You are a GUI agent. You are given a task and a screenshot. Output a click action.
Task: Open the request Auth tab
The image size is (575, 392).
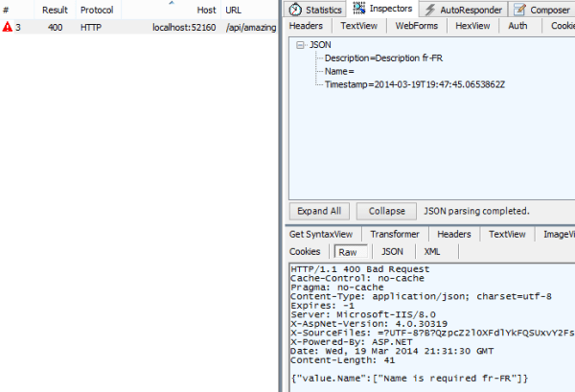[517, 26]
